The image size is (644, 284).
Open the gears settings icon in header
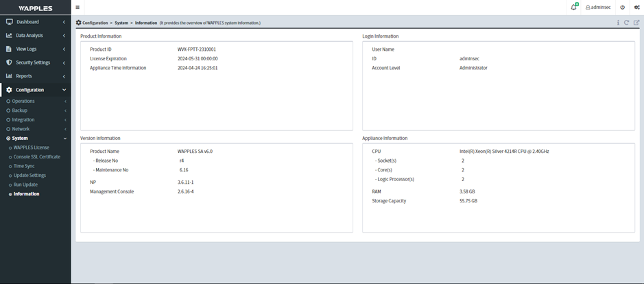click(x=636, y=7)
